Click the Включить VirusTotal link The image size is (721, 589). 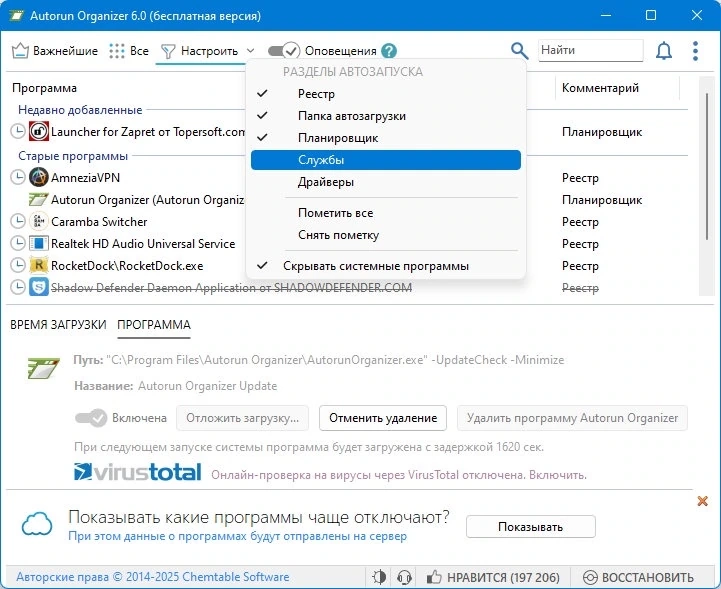click(557, 475)
